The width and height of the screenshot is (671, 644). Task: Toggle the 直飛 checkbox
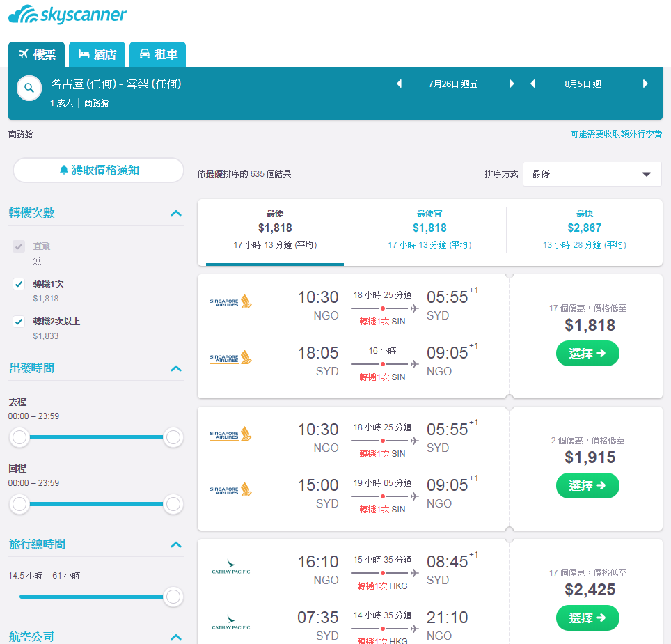click(x=19, y=246)
